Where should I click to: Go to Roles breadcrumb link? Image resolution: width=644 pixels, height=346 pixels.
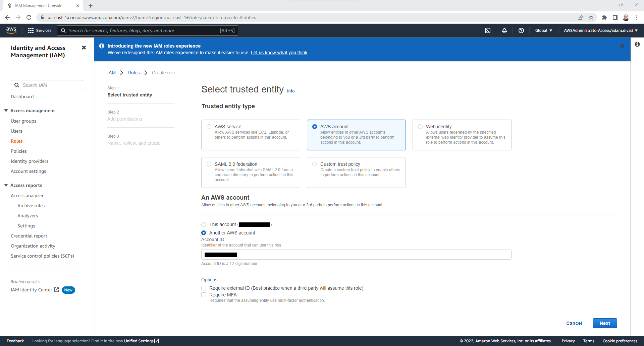pyautogui.click(x=133, y=73)
